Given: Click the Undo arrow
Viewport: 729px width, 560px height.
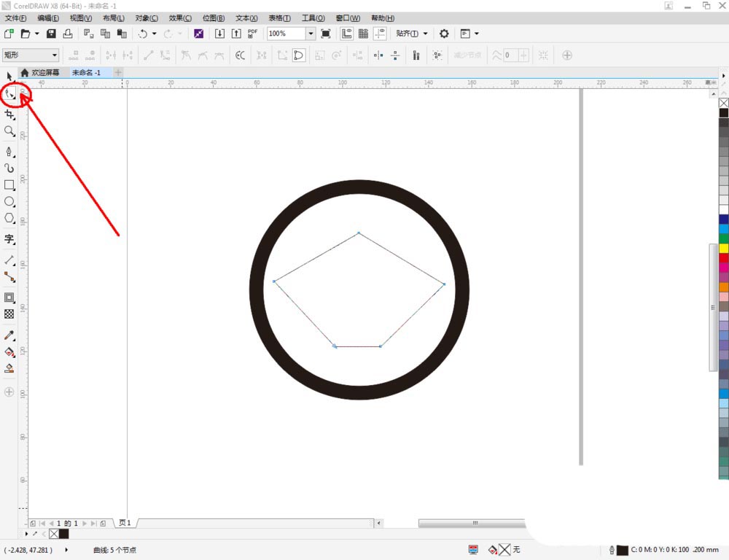Looking at the screenshot, I should pyautogui.click(x=143, y=34).
